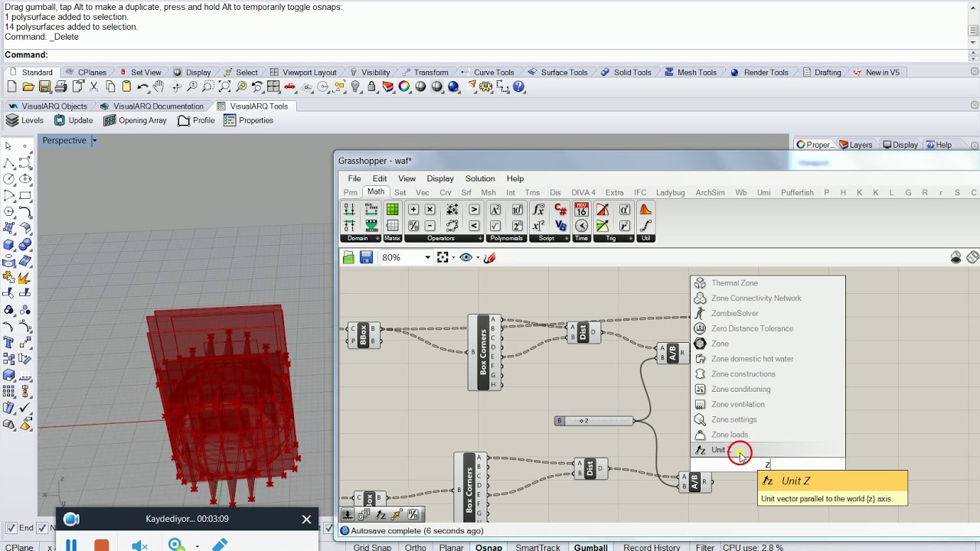
Task: Toggle SmartTrack in status bar
Action: (537, 547)
